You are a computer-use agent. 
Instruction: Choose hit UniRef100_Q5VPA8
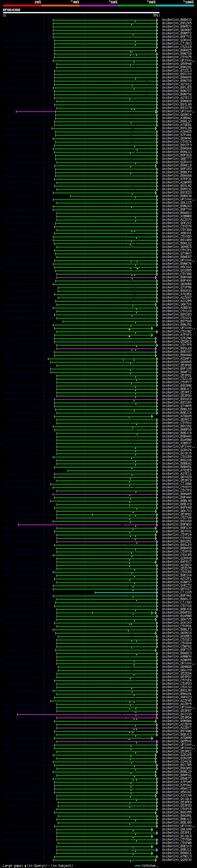pos(177,64)
